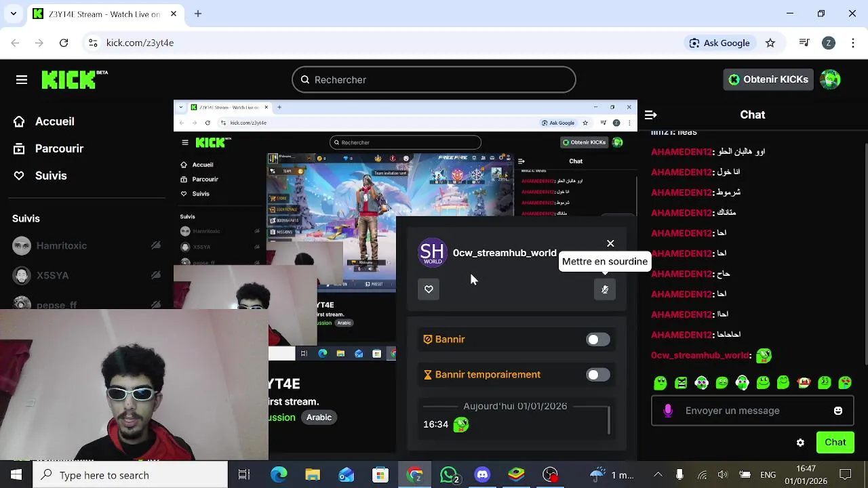This screenshot has height=488, width=868.
Task: Reload the page
Action: [x=64, y=43]
